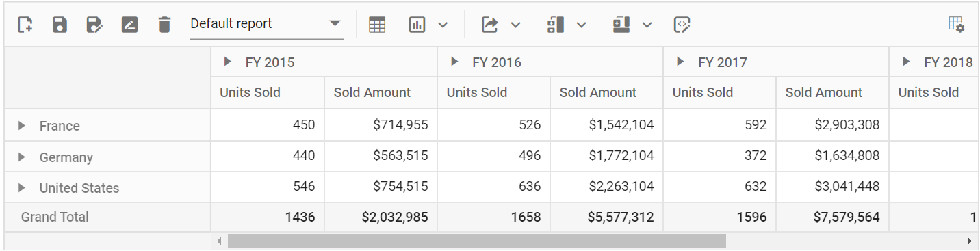Save report as a copy
This screenshot has height=251, width=980.
(94, 25)
